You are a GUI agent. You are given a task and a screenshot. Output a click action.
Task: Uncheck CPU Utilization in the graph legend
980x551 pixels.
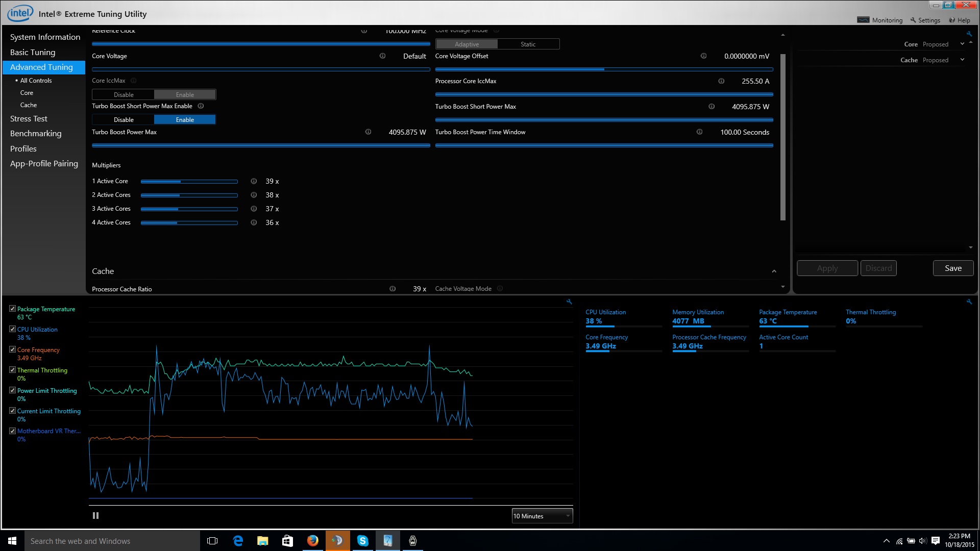coord(13,329)
